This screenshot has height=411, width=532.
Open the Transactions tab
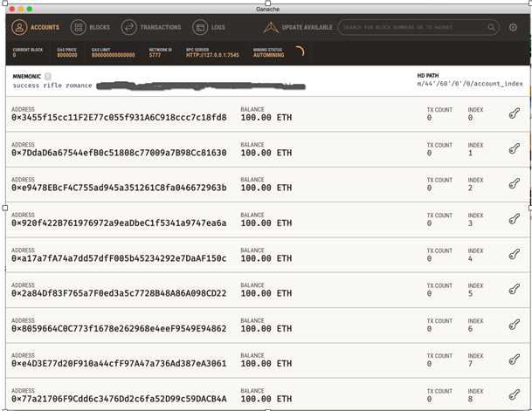coord(151,27)
